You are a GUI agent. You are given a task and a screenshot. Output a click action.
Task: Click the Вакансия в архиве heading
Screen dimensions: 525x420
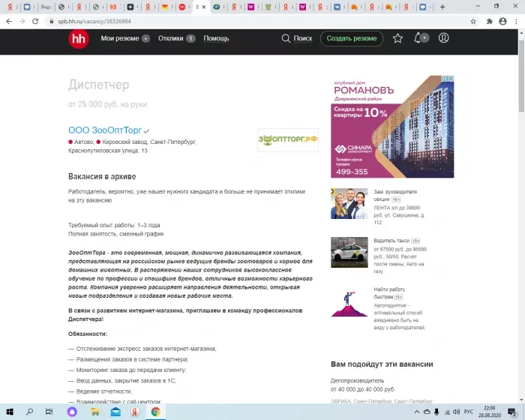pyautogui.click(x=102, y=176)
